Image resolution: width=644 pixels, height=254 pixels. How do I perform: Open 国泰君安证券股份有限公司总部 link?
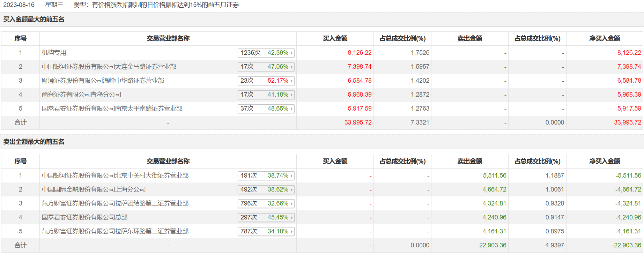coord(85,217)
